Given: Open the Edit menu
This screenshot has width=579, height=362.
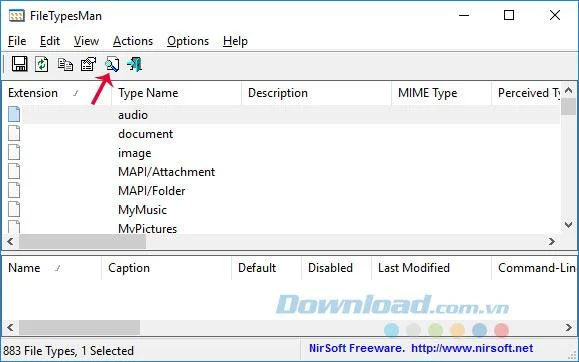Looking at the screenshot, I should 50,41.
